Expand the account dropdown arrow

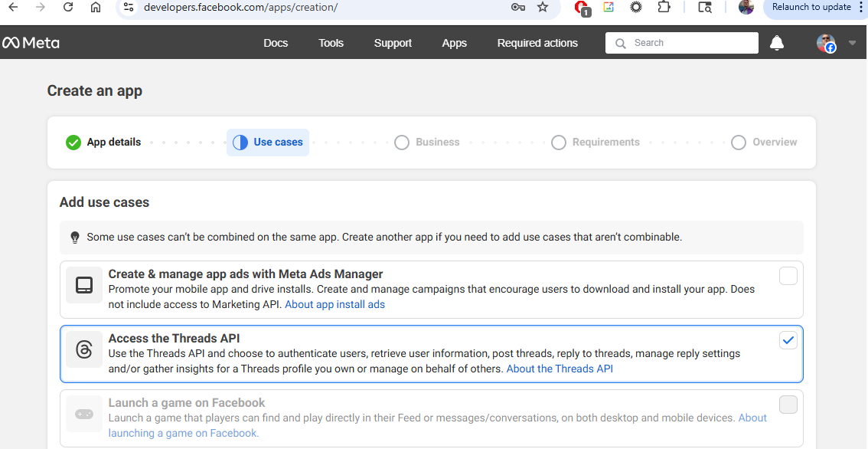pyautogui.click(x=852, y=43)
